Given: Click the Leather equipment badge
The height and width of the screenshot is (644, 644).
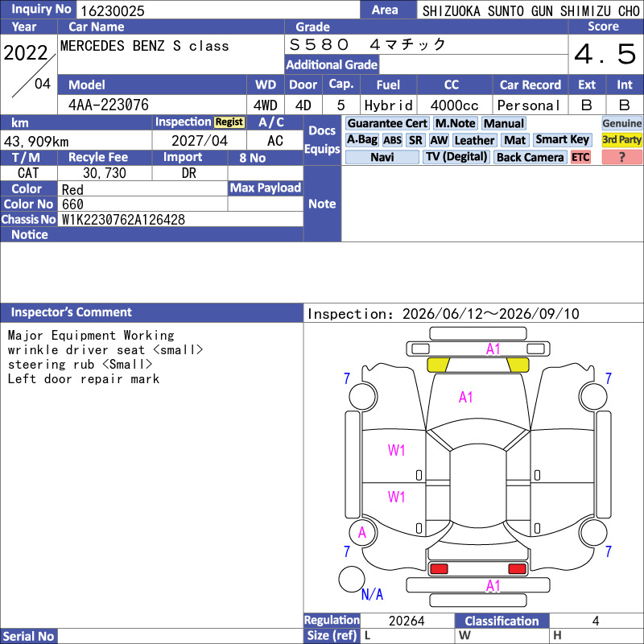Looking at the screenshot, I should pyautogui.click(x=474, y=140).
